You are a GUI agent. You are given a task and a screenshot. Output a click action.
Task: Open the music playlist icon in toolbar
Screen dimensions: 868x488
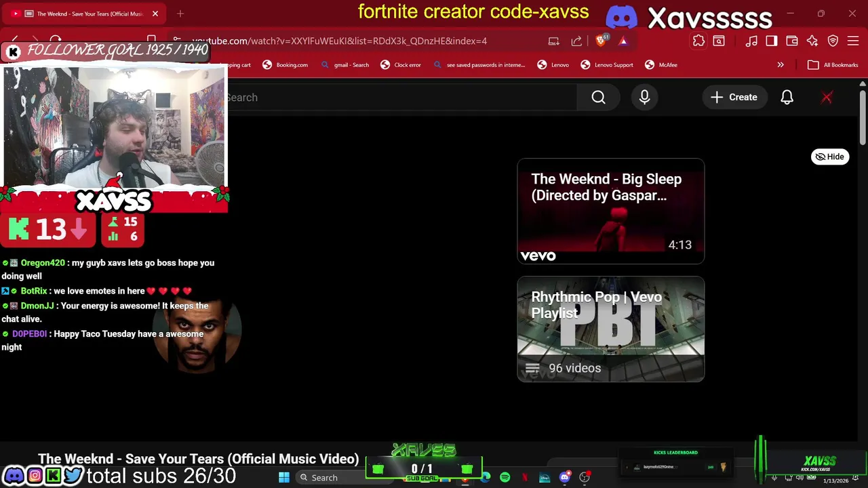(751, 41)
